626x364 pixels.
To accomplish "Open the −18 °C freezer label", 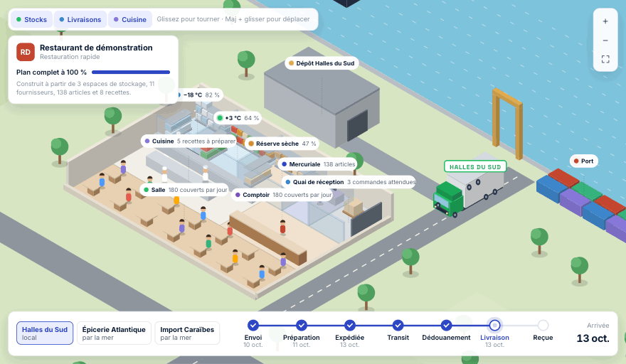I will tap(200, 95).
